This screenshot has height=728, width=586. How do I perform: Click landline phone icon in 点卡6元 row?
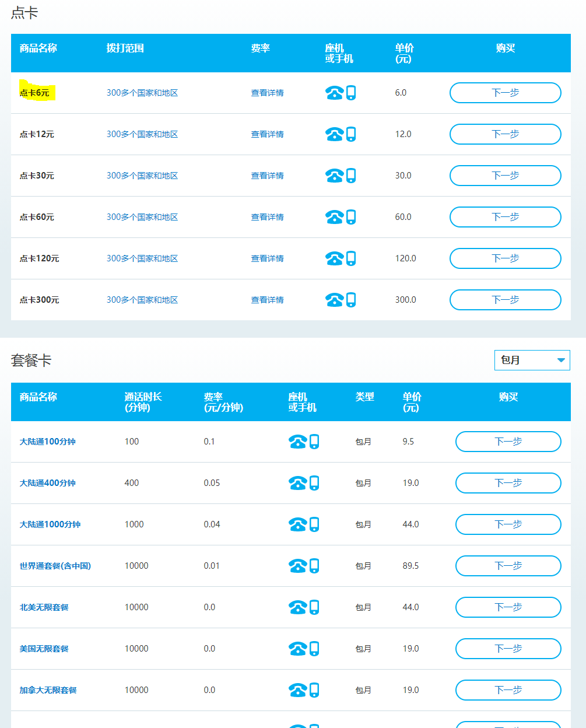pos(334,93)
